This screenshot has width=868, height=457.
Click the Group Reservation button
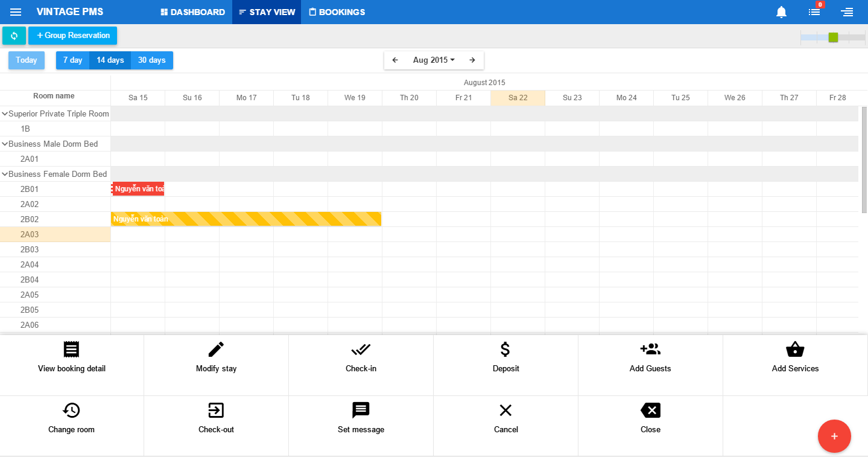[73, 36]
